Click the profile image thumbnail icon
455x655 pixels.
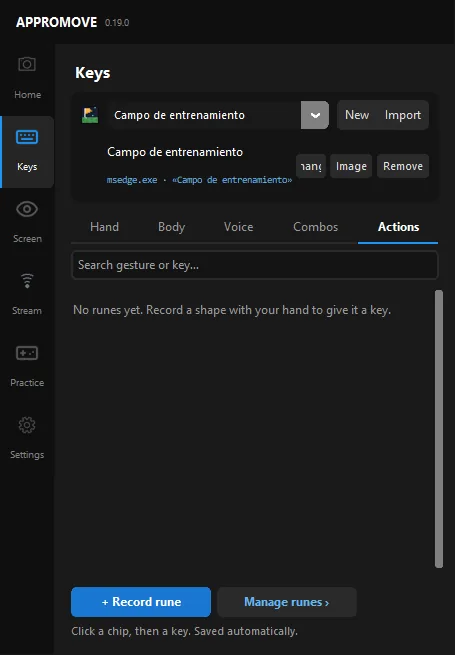point(90,115)
